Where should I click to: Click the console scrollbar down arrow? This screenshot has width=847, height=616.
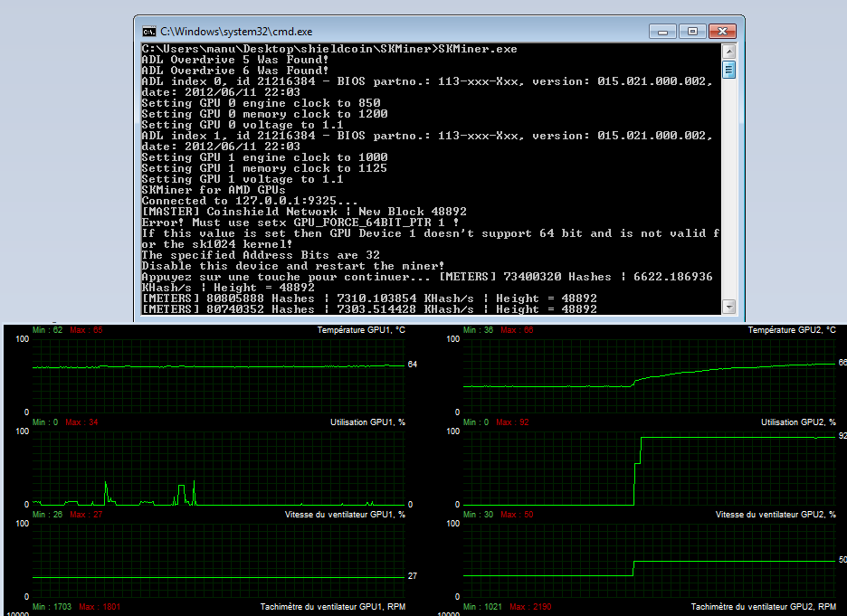(x=728, y=308)
